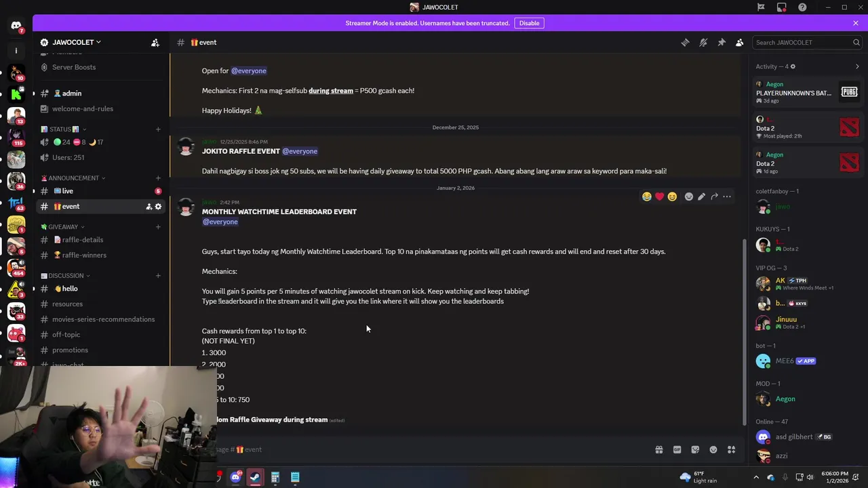The height and width of the screenshot is (488, 868).
Task: Click the chat area vertical scrollbar
Action: [x=744, y=332]
